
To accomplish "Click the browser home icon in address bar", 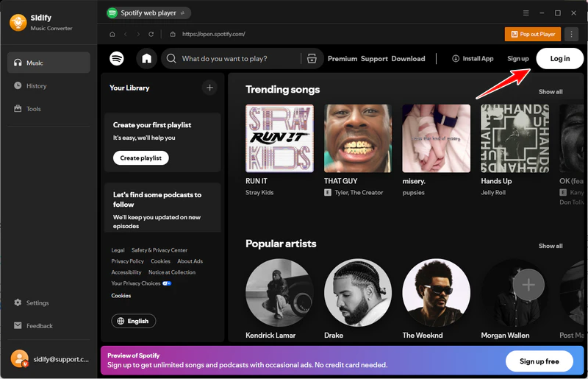I will [112, 34].
